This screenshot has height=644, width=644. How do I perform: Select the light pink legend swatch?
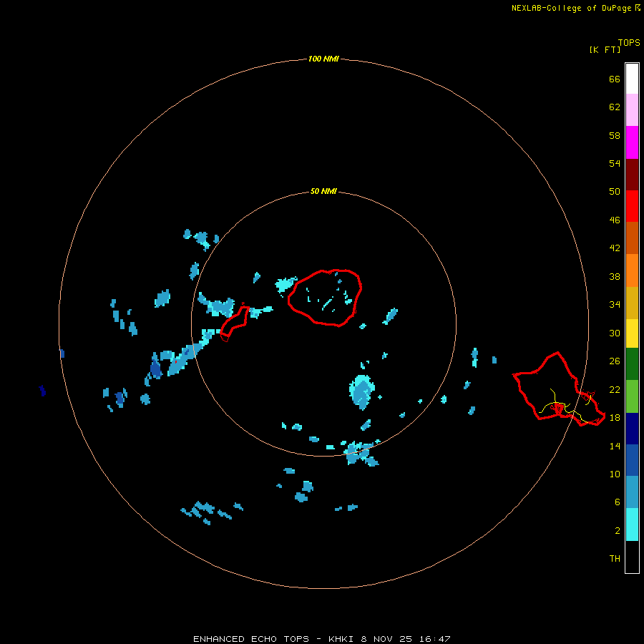click(632, 110)
